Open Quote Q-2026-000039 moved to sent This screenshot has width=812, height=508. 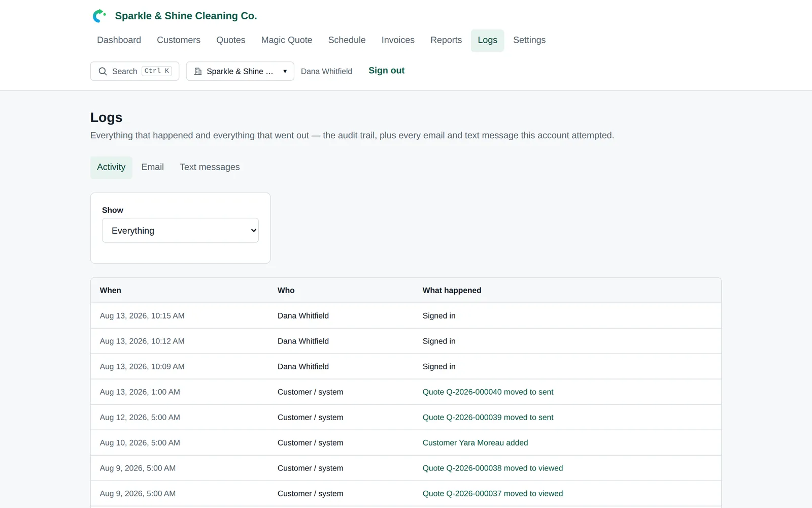coord(488,417)
